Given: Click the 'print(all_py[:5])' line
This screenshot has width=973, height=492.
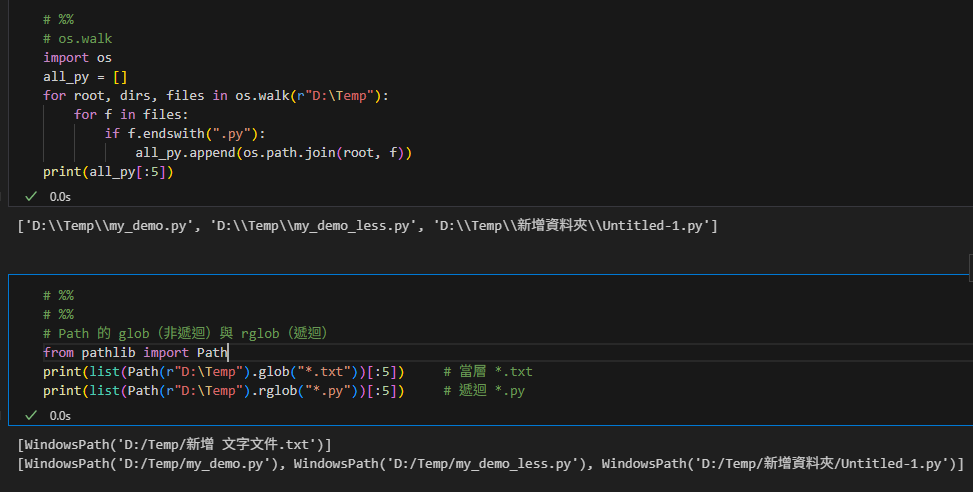Looking at the screenshot, I should pyautogui.click(x=108, y=172).
